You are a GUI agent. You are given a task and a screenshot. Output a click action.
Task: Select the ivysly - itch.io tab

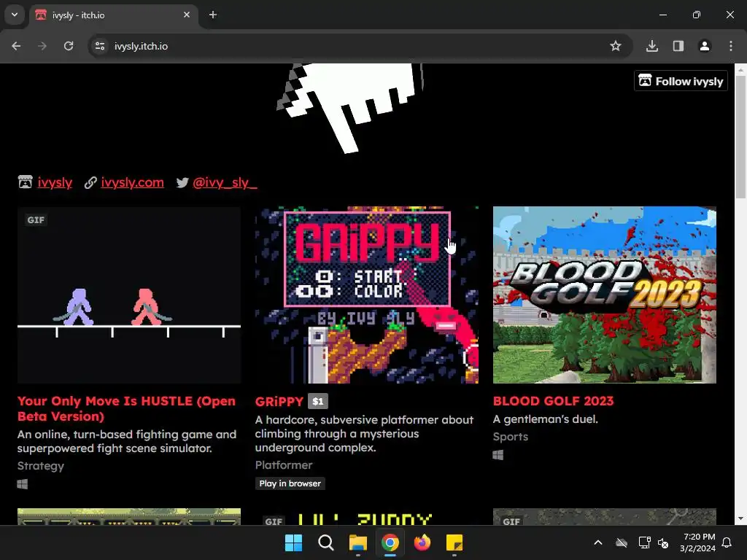tap(113, 15)
